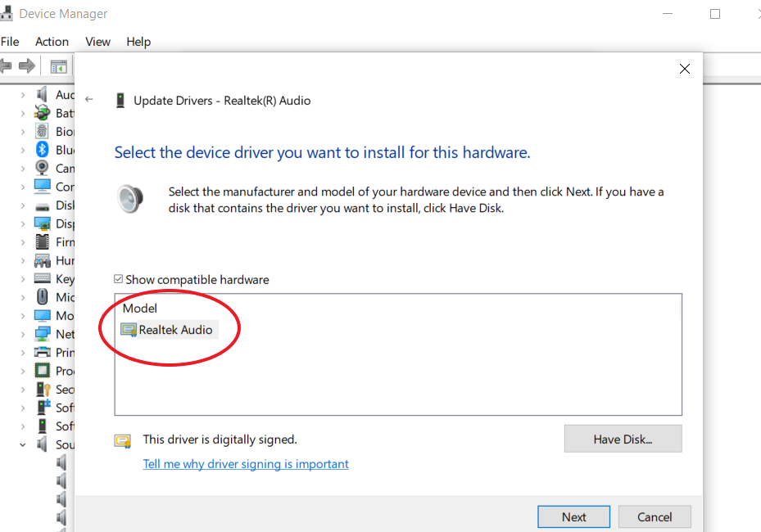Toggle the Biometric devices tree selection
Viewport: 761px width, 532px height.
[25, 131]
